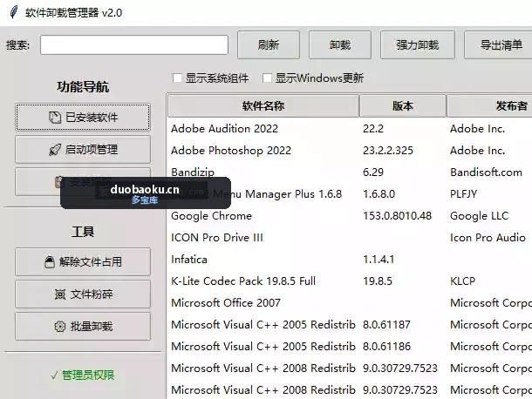Image resolution: width=532 pixels, height=399 pixels.
Task: Select ICON Pro Drive III row
Action: point(350,238)
